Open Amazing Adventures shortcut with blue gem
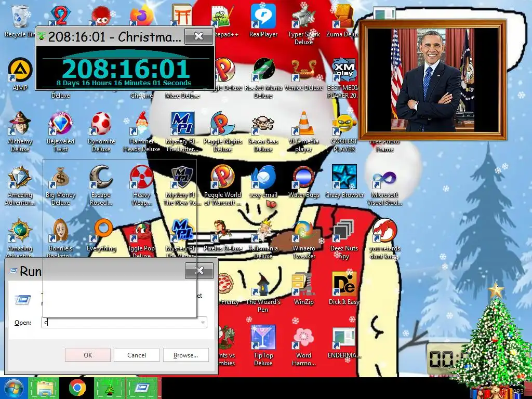 pos(20,185)
